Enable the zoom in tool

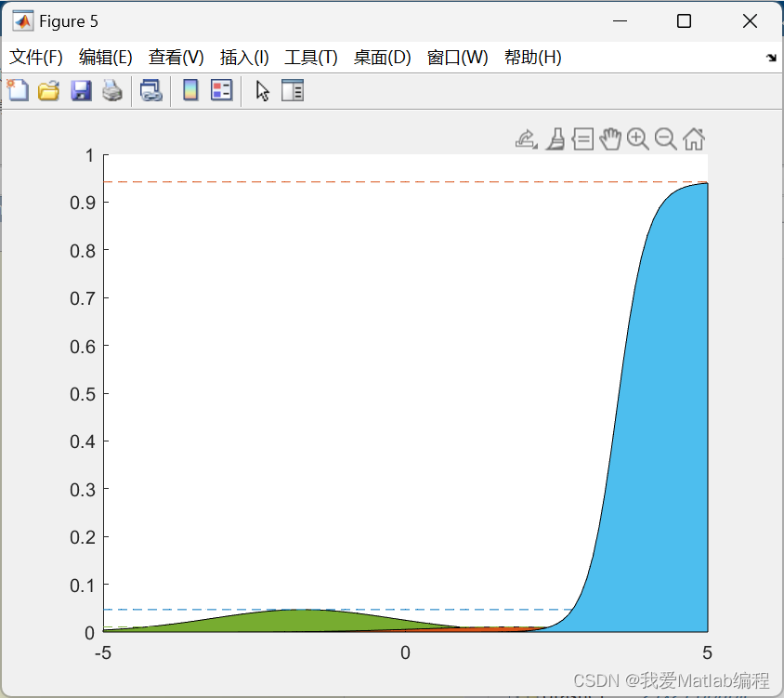click(x=638, y=139)
